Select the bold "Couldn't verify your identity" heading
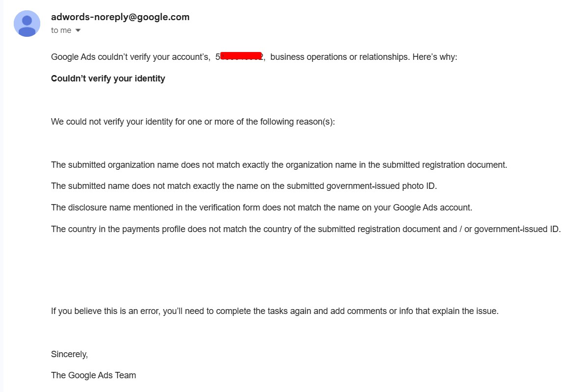This screenshot has width=582, height=392. (x=108, y=78)
